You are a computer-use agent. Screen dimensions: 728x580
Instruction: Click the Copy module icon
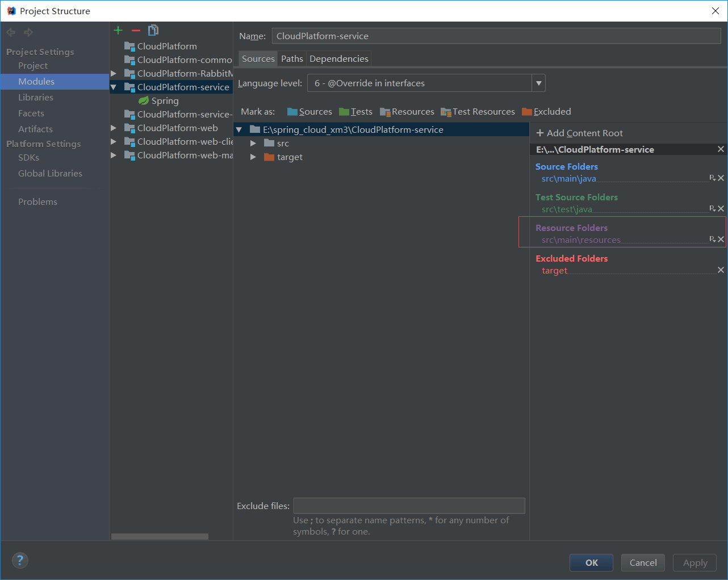click(153, 30)
